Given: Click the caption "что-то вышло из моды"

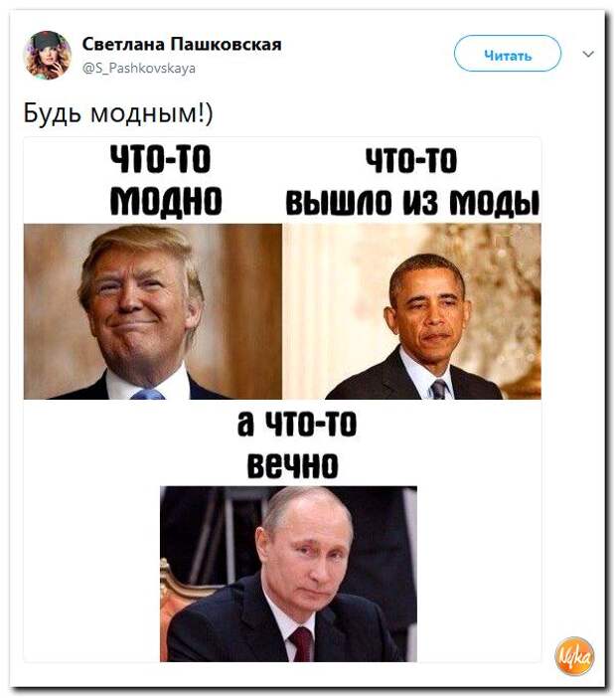Looking at the screenshot, I should click(412, 181).
